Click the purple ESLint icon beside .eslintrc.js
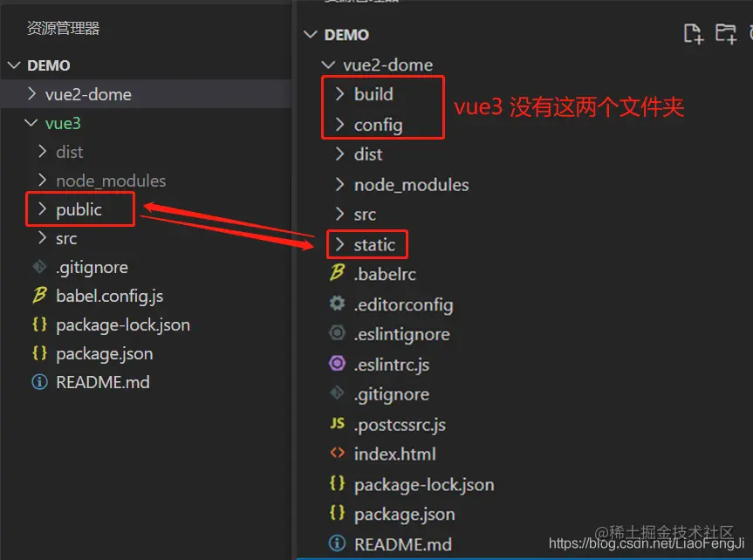 click(337, 364)
